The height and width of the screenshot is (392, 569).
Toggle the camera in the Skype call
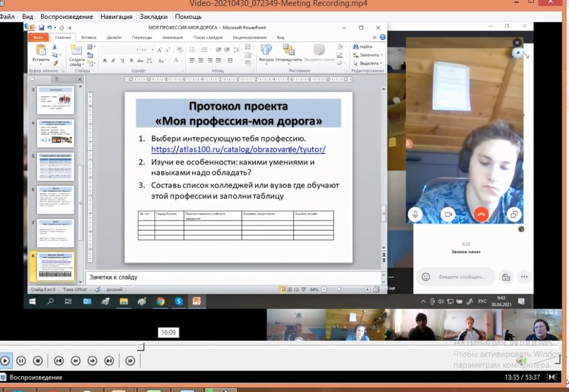pyautogui.click(x=448, y=214)
